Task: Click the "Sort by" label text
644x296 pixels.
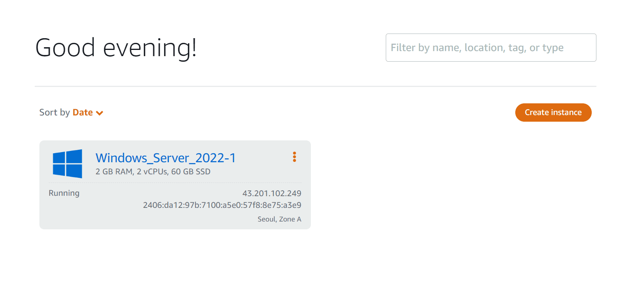Action: point(55,113)
